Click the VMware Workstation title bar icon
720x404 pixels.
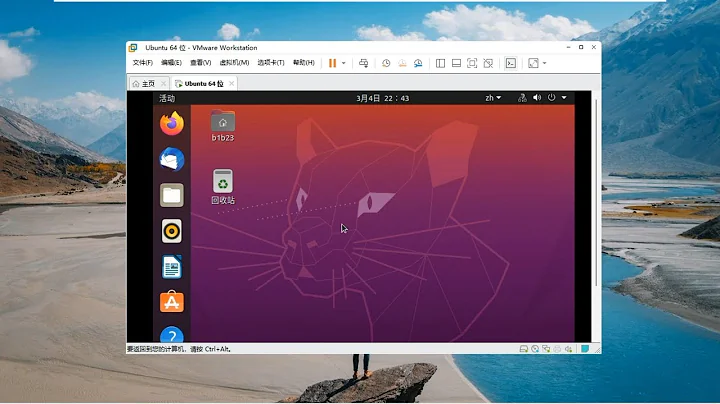pyautogui.click(x=133, y=48)
